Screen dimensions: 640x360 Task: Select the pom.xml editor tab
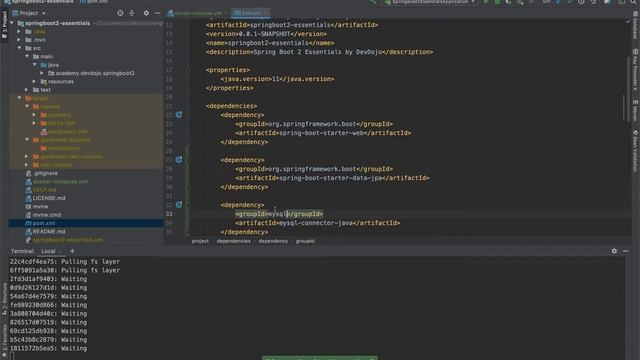(250, 13)
